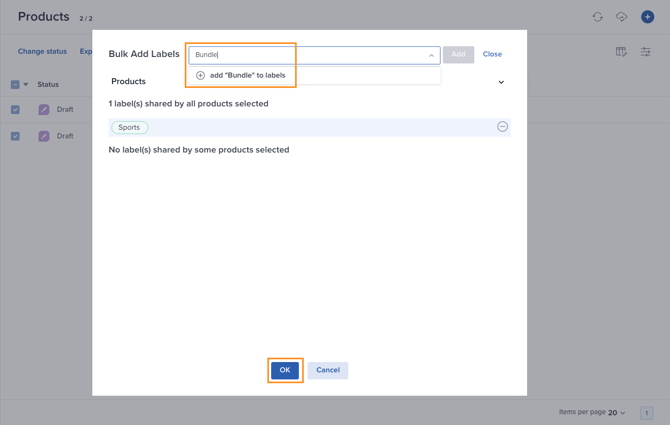Viewport: 670px width, 425px height.
Task: Click the Close link in dialog
Action: (x=492, y=54)
